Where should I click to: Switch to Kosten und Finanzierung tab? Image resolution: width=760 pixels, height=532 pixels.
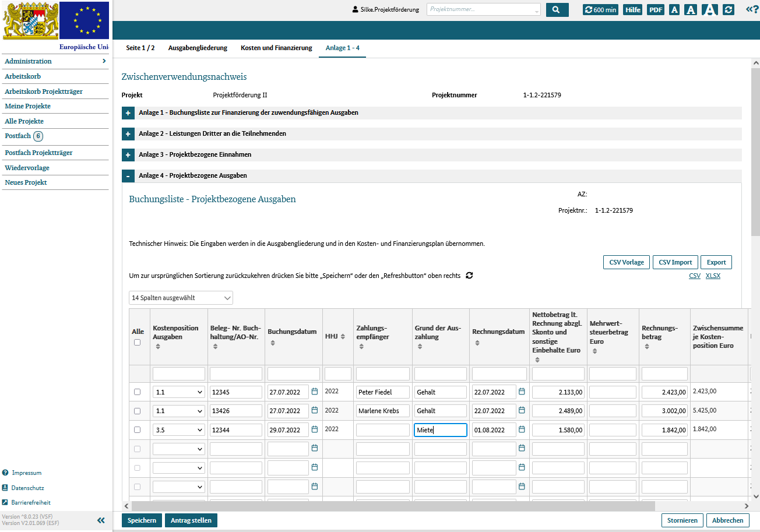[276, 48]
